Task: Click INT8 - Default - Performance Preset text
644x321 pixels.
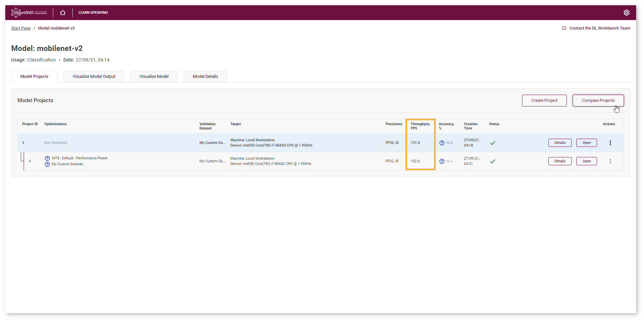Action: point(80,158)
